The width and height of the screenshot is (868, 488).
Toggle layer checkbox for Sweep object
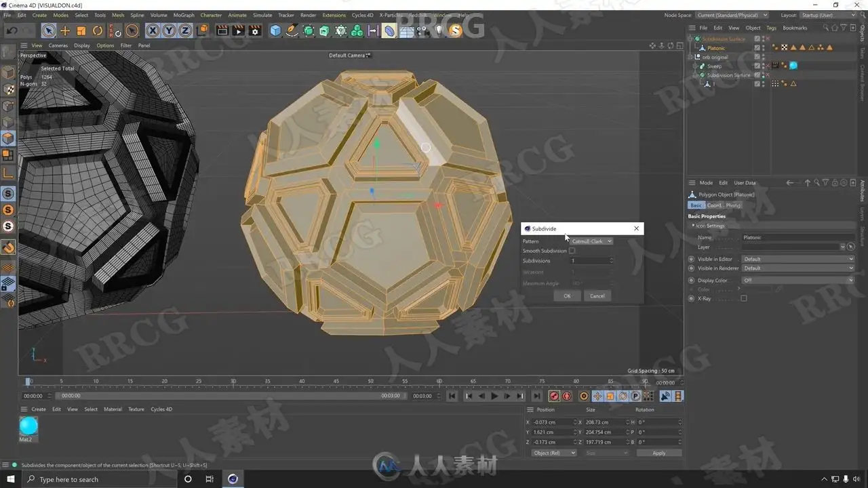click(757, 66)
